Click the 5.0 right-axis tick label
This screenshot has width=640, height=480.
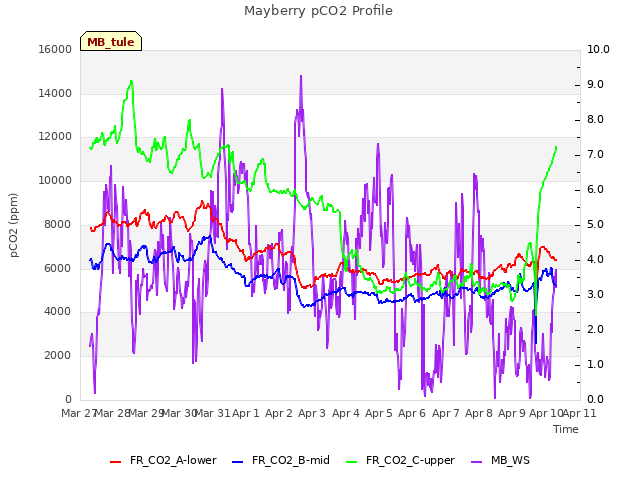point(596,225)
